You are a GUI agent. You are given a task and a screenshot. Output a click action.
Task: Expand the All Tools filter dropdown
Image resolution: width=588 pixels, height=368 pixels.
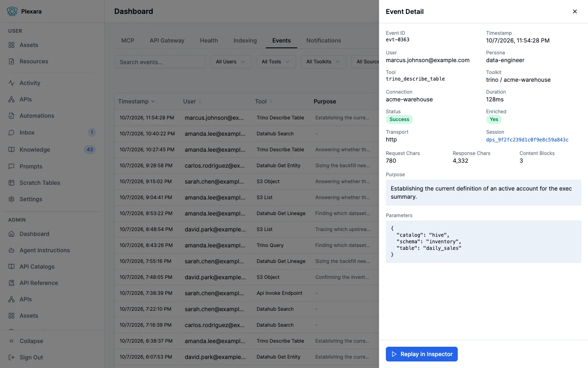tap(276, 62)
